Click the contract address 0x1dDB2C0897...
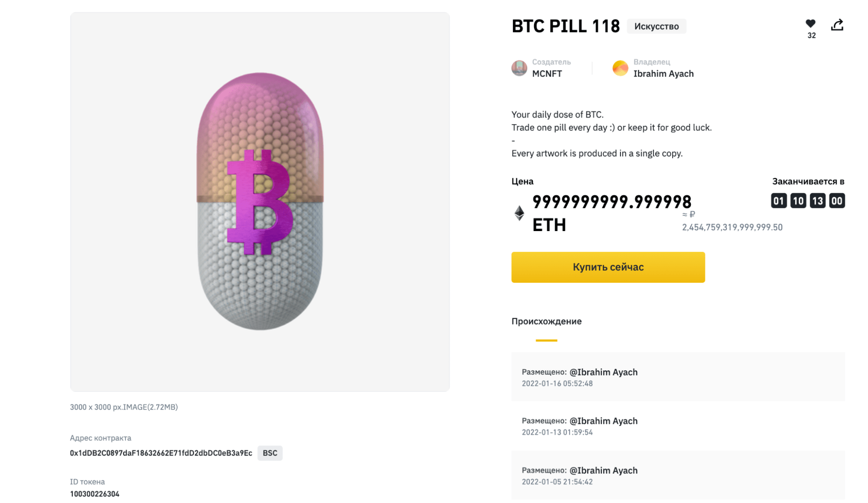The height and width of the screenshot is (503, 868). [x=161, y=453]
